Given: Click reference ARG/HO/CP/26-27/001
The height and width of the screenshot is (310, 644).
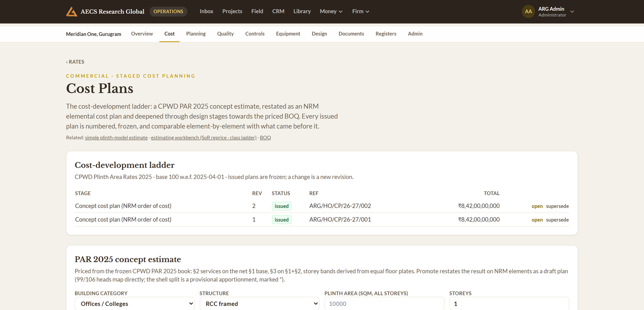Looking at the screenshot, I should click(x=340, y=220).
